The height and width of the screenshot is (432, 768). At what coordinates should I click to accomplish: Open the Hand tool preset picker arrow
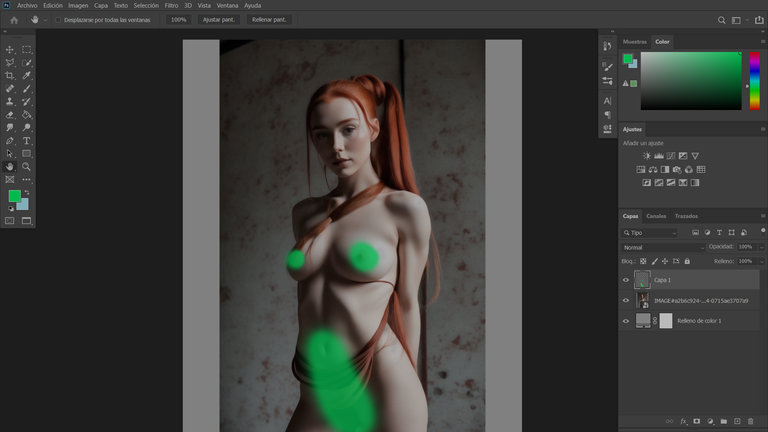pyautogui.click(x=45, y=20)
